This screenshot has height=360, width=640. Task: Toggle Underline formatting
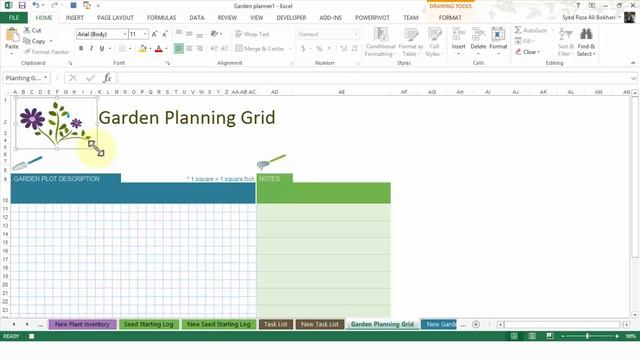[102, 49]
